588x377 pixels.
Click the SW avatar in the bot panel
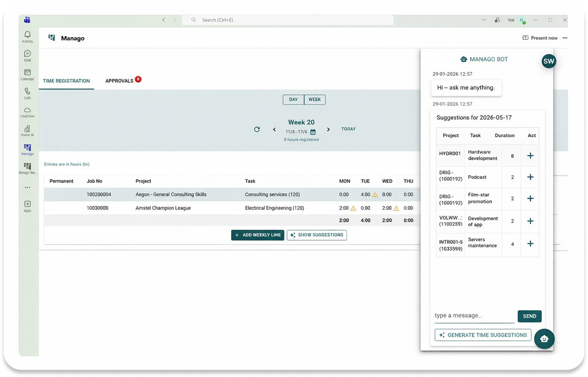[549, 61]
